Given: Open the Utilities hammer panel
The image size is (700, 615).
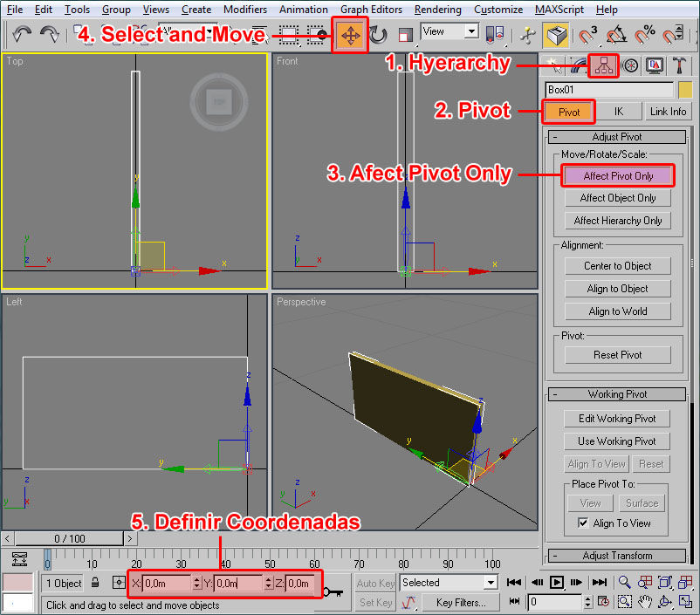Looking at the screenshot, I should (x=681, y=65).
